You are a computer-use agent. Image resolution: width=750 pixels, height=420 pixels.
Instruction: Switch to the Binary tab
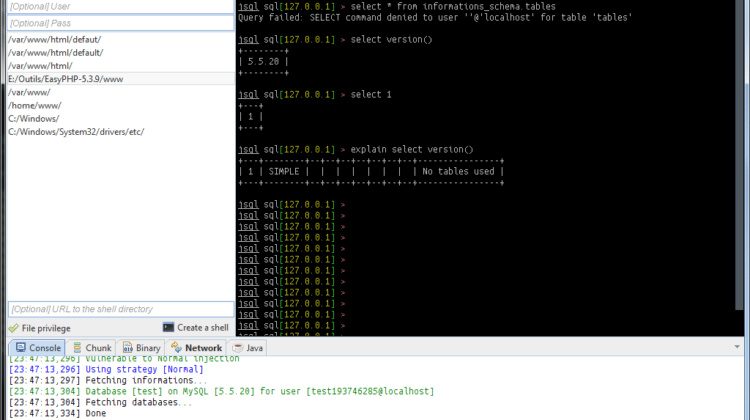141,348
